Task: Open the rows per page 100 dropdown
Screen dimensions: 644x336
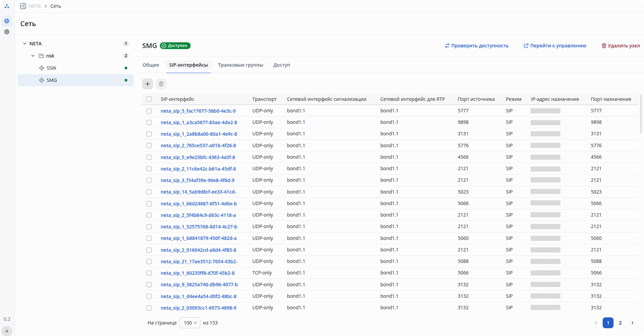Action: click(x=190, y=323)
